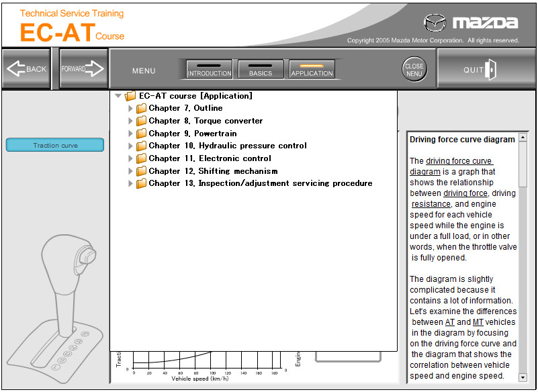
Task: Open the 'AT' glossary link
Action: tap(450, 322)
